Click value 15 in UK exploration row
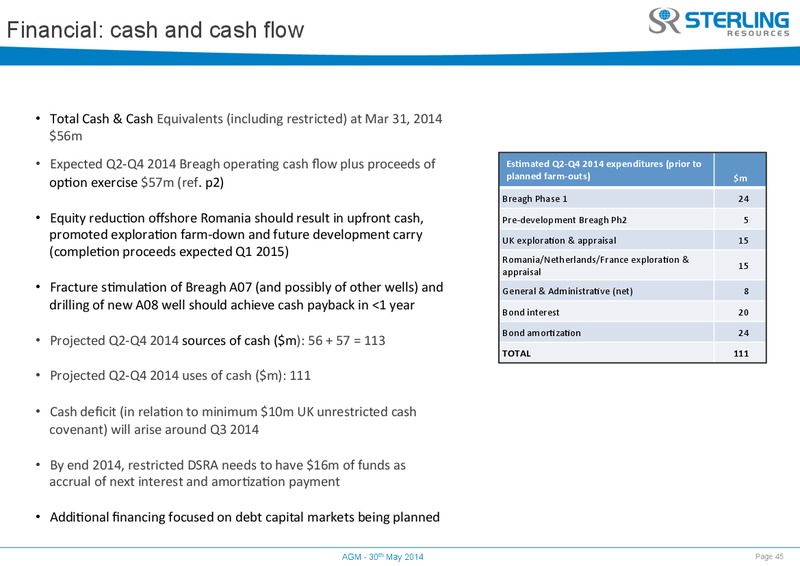This screenshot has height=566, width=800. 743,240
